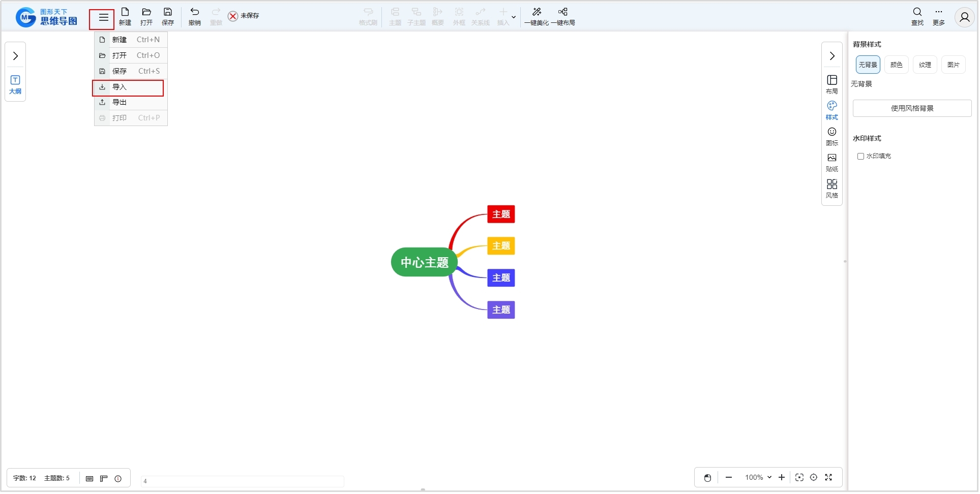Choose 保存 Ctrl+S in the menu
The image size is (980, 494).
131,71
